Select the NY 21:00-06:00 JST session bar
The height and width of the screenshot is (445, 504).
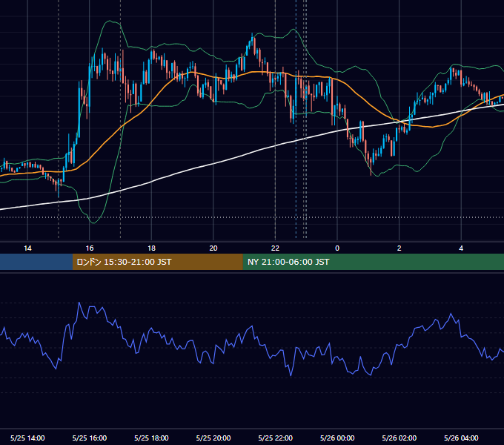pyautogui.click(x=373, y=262)
